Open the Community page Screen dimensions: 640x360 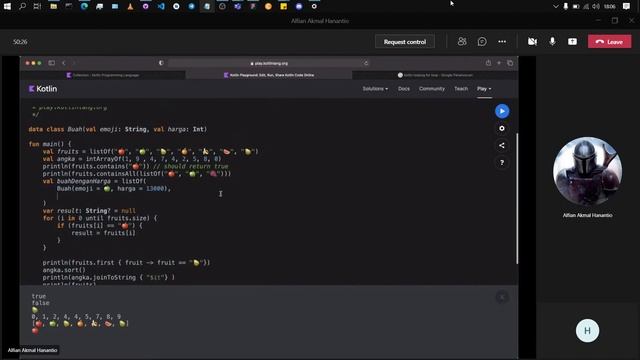pyautogui.click(x=431, y=89)
